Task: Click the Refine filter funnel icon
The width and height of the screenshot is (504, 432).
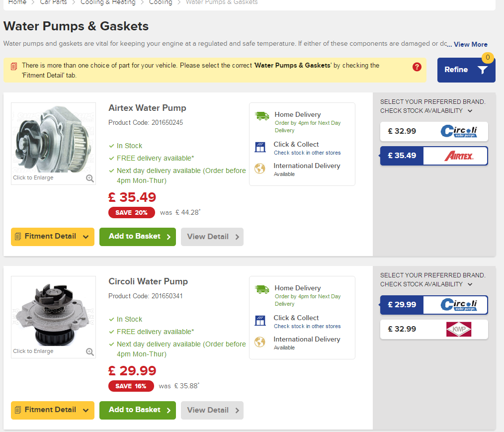Action: coord(483,70)
